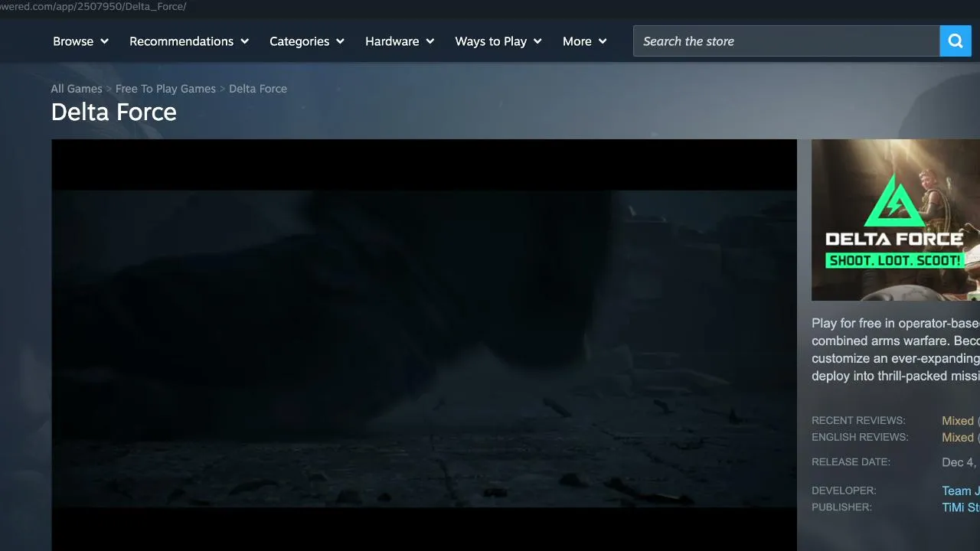Click the Play for free description text
Screen dimensions: 980x551
[x=896, y=350]
